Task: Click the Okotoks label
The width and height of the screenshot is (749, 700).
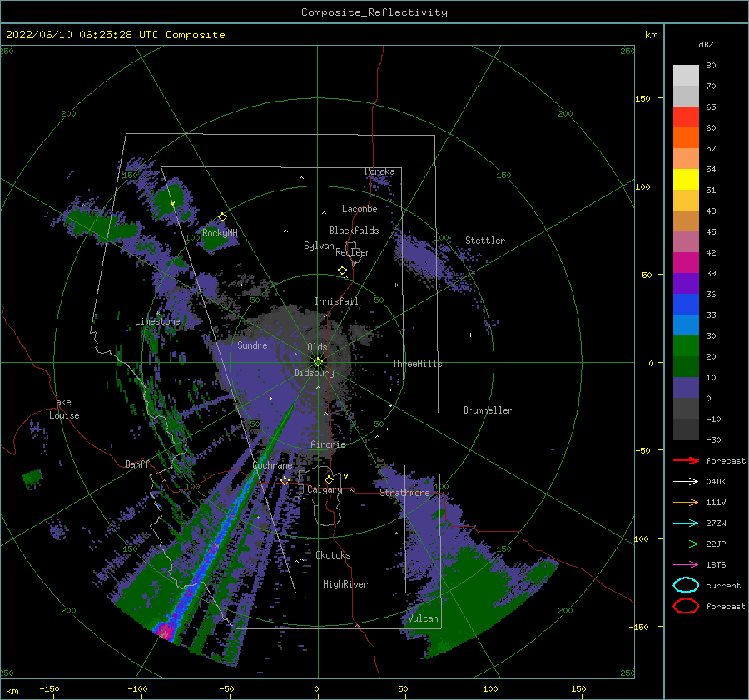Action: [x=333, y=555]
